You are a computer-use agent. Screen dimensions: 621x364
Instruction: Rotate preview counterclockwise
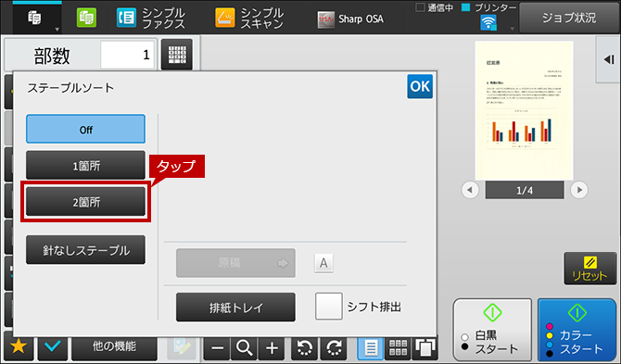(305, 348)
